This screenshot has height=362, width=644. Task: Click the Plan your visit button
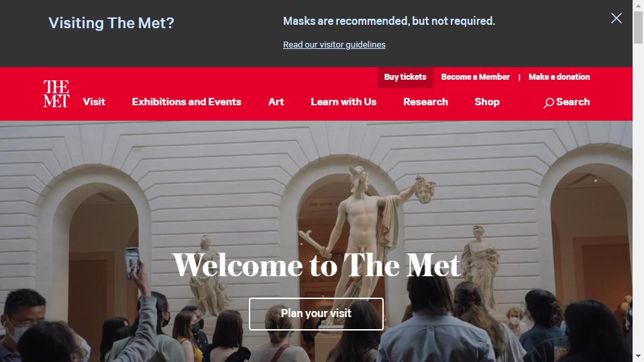click(316, 314)
